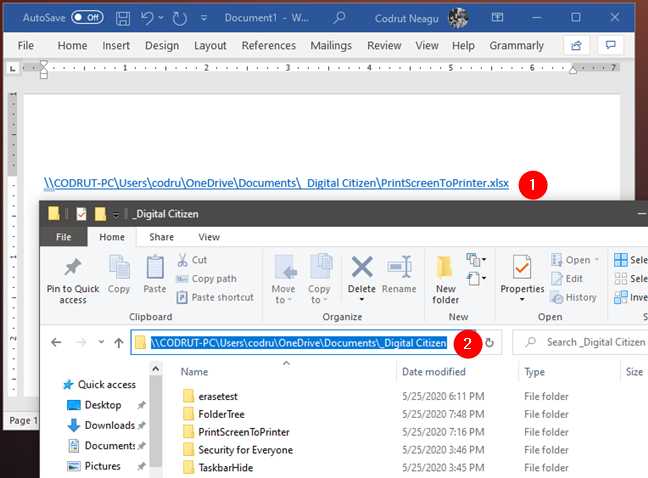Image resolution: width=648 pixels, height=478 pixels.
Task: Click the Delete icon in Organize group
Action: pos(361,277)
